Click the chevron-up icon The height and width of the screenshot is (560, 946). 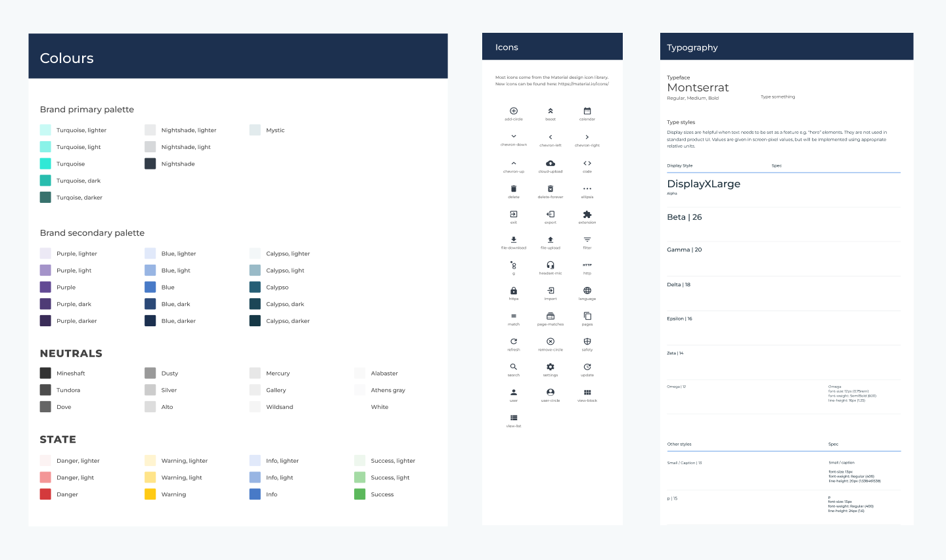pyautogui.click(x=514, y=163)
